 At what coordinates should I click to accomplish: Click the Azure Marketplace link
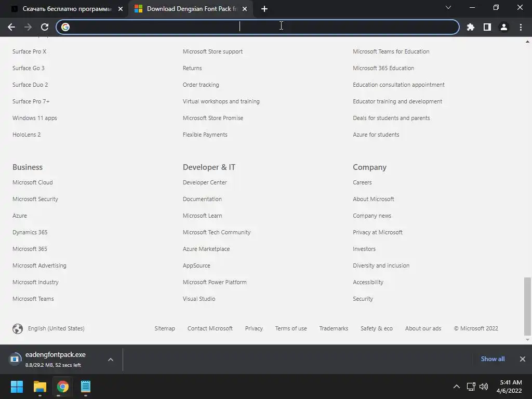click(x=206, y=249)
